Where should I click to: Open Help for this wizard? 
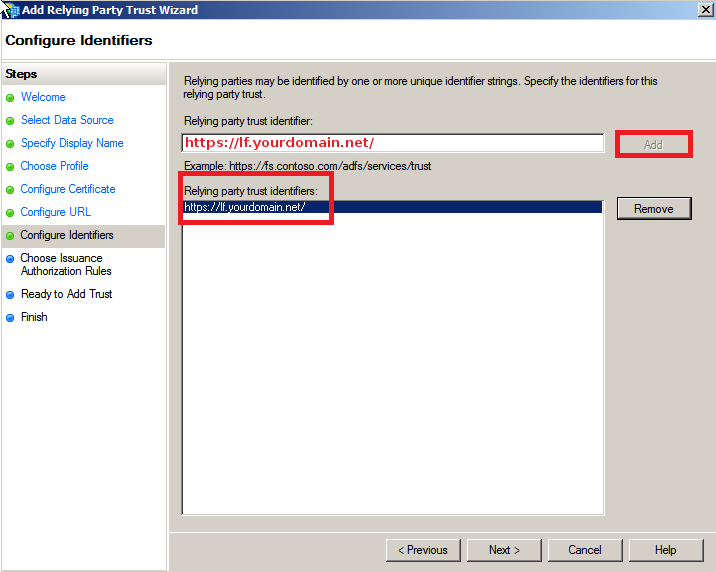coord(666,550)
